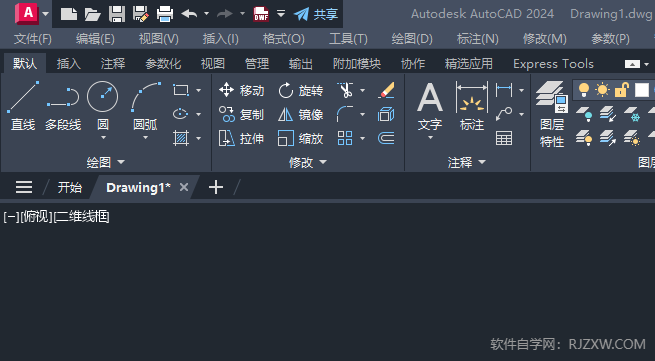This screenshot has height=361, width=655.
Task: Click the Fillet corner icon
Action: (x=345, y=114)
